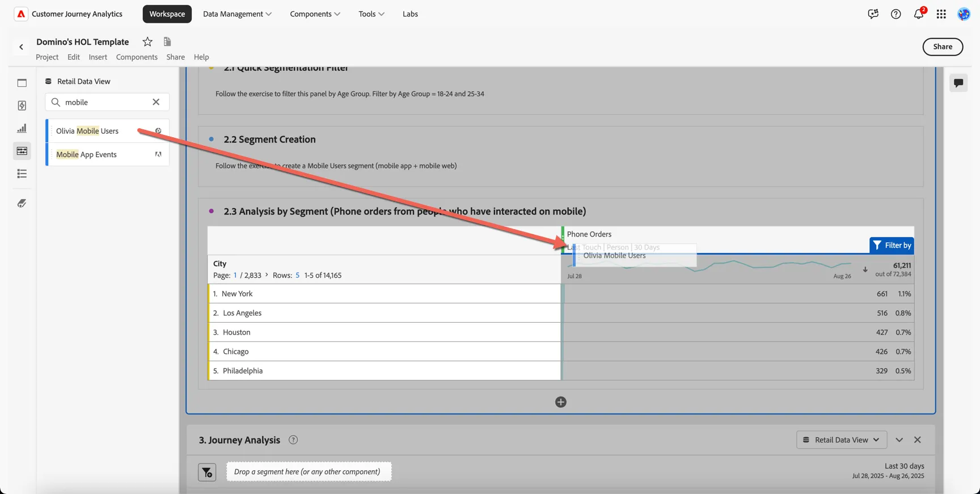Click the Share button
Viewport: 980px width, 494px height.
click(943, 47)
